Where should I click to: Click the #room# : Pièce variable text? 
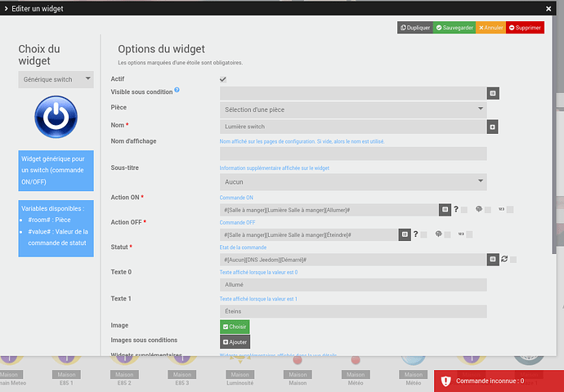coord(49,220)
